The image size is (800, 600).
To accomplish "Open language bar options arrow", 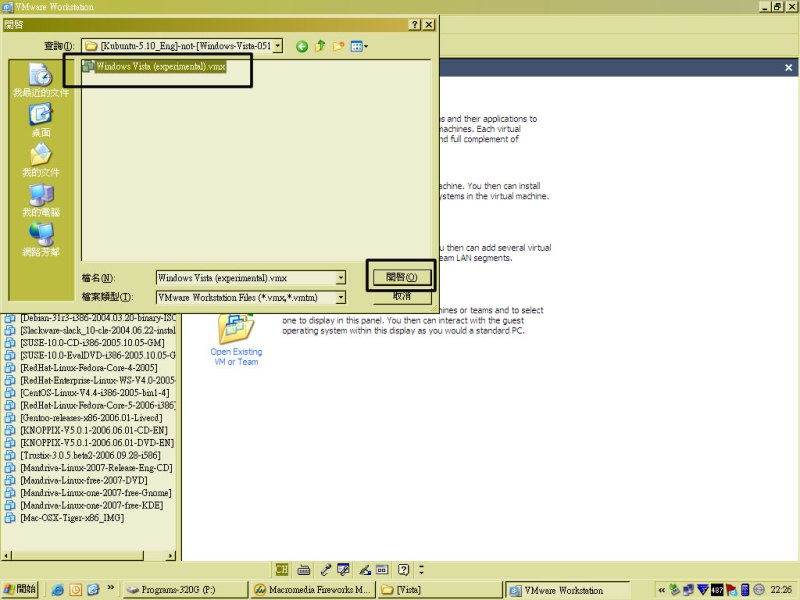I will point(421,569).
